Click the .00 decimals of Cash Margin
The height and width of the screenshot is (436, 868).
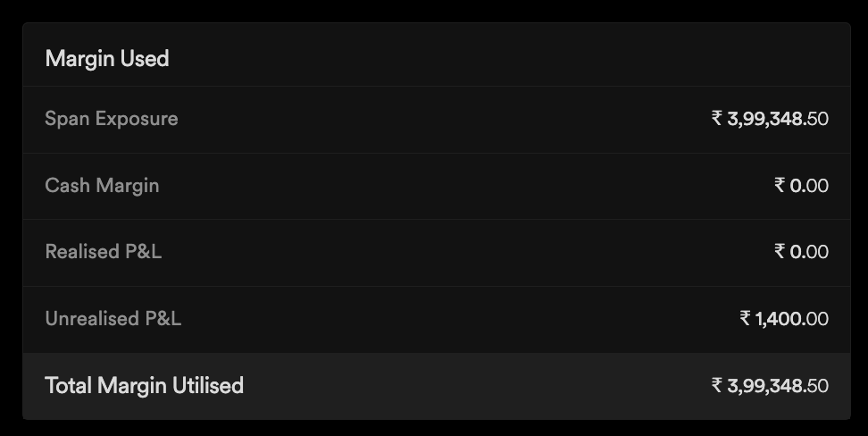click(x=816, y=186)
